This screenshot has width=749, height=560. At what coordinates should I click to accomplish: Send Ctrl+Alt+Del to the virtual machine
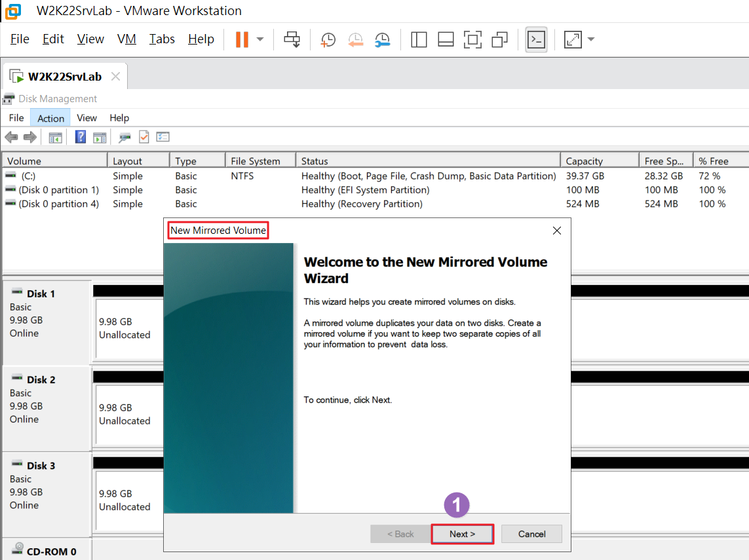point(292,39)
